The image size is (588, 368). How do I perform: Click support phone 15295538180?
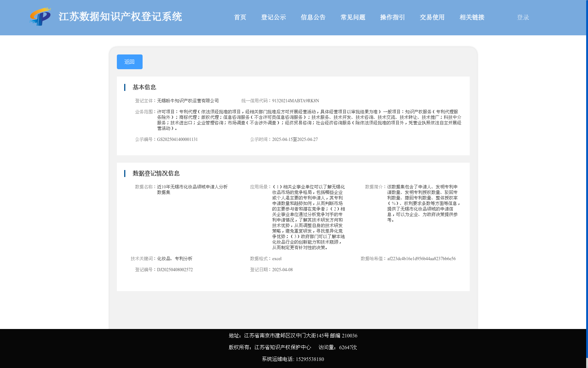(x=310, y=359)
